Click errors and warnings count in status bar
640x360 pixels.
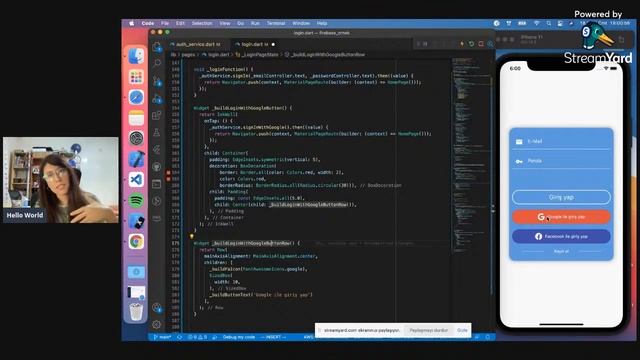tap(197, 337)
